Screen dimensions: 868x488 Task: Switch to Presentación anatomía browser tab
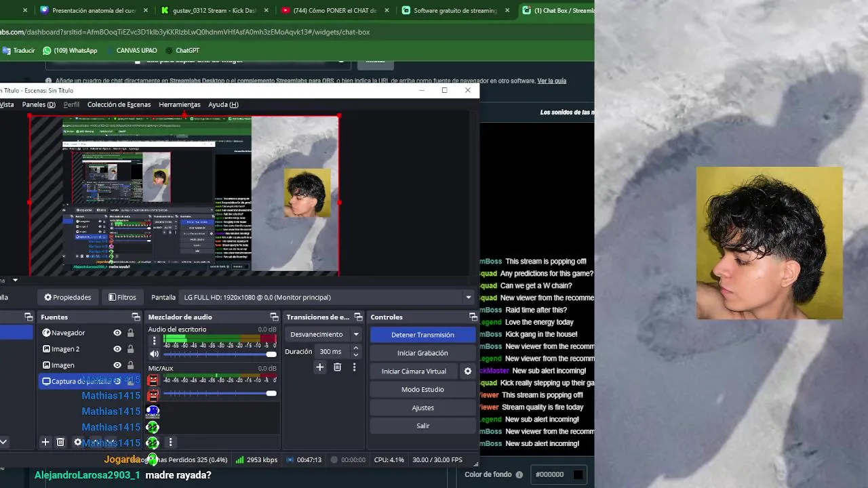94,10
